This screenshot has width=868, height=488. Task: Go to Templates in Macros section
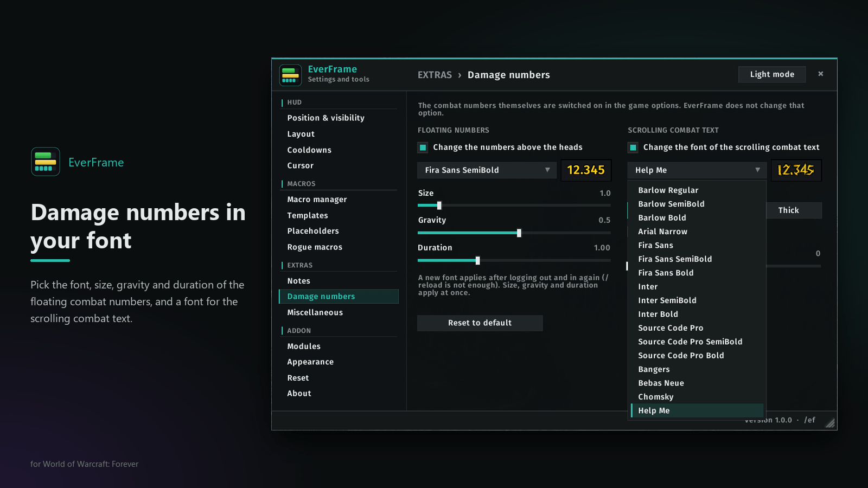click(339, 216)
